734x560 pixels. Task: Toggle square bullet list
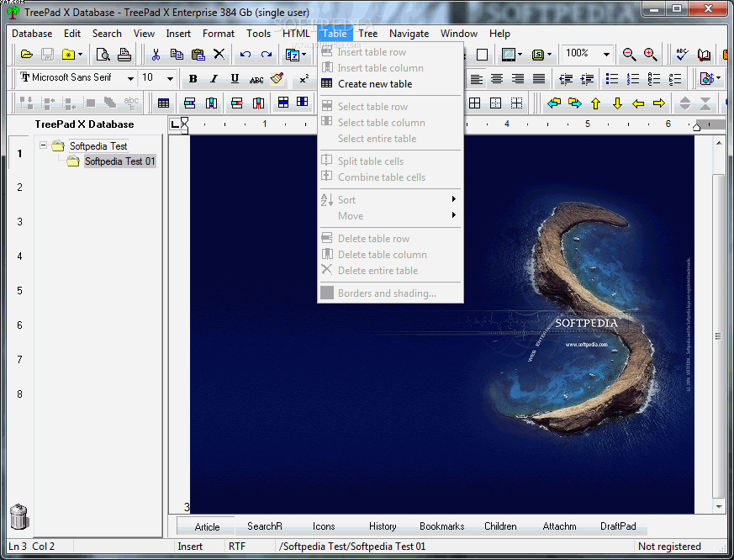[x=612, y=79]
